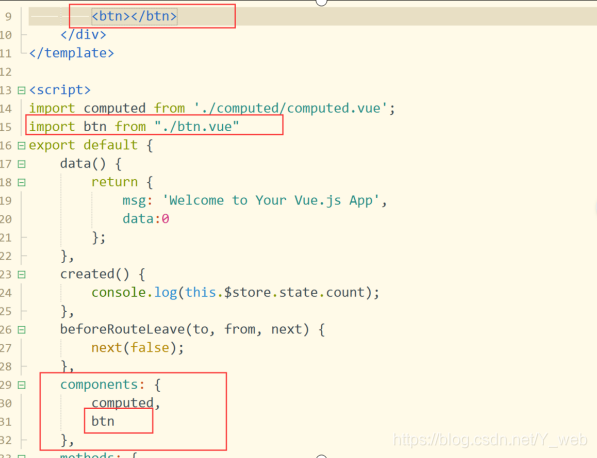Click the closing </div> tag
597x458 pixels.
coord(83,35)
